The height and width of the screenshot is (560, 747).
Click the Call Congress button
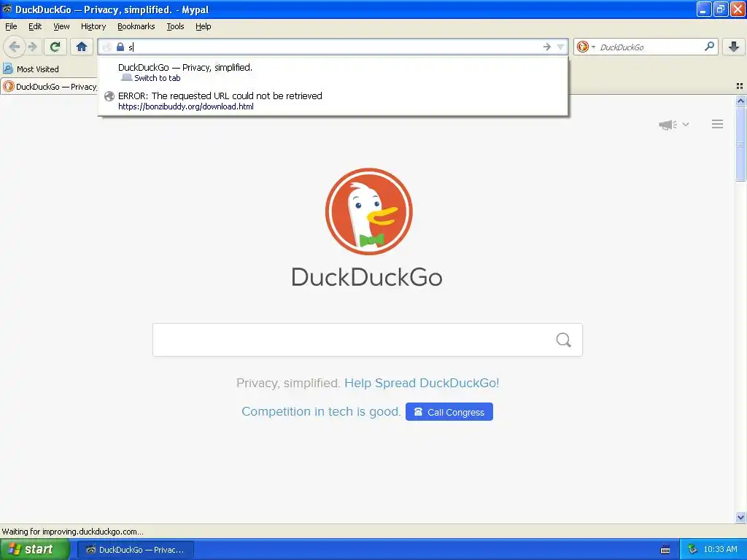click(449, 412)
